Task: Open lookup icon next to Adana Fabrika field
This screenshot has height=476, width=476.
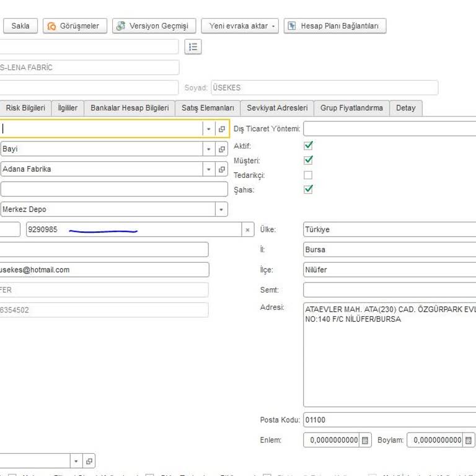Action: (x=222, y=169)
